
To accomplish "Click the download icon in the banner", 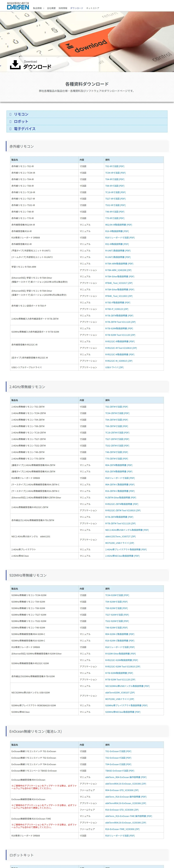I will tap(15, 65).
